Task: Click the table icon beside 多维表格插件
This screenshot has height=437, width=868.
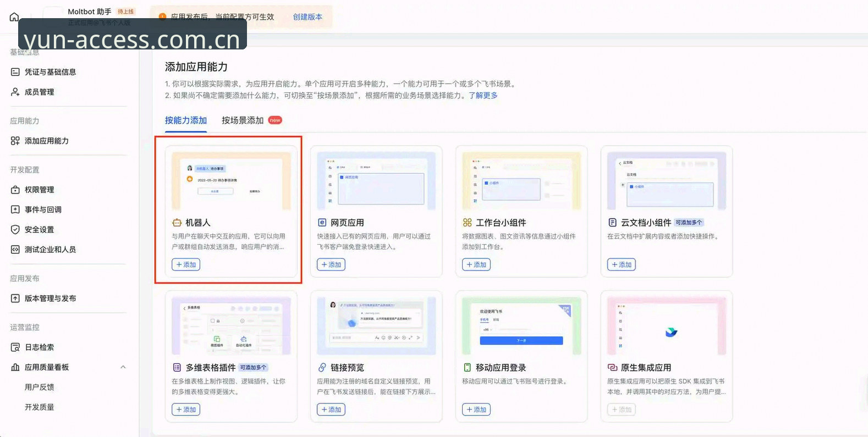Action: [177, 368]
